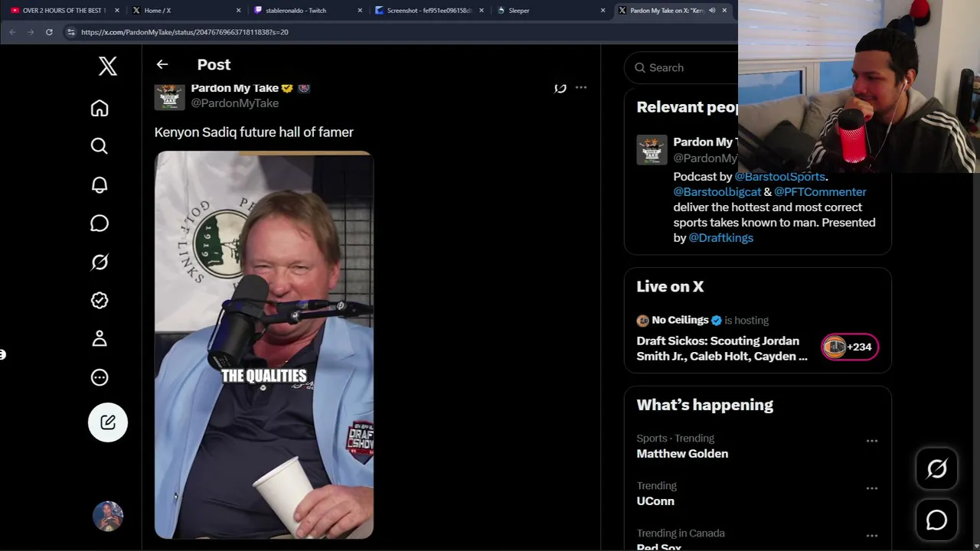The width and height of the screenshot is (980, 551).
Task: Close the "Home / X" tab
Action: 238,11
